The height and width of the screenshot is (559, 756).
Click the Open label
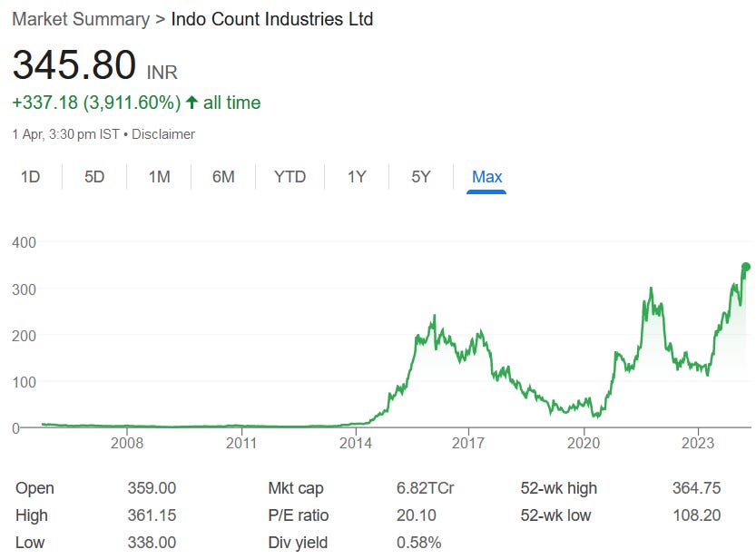click(x=34, y=488)
